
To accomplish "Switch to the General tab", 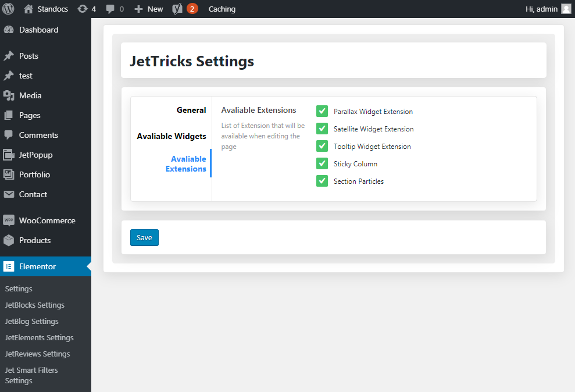I will tap(191, 110).
